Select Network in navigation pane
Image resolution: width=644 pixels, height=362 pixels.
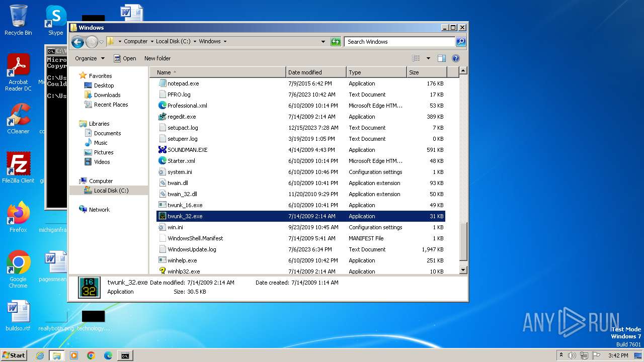(x=99, y=210)
